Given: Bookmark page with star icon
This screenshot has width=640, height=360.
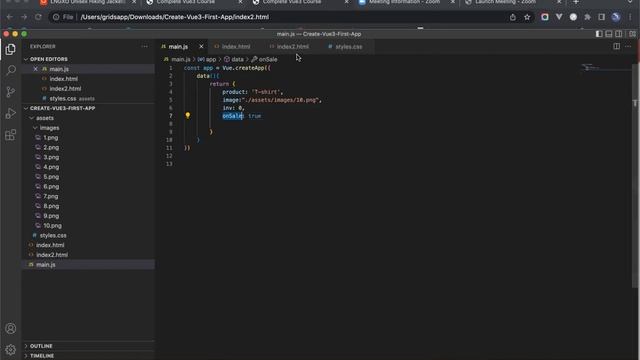Looking at the screenshot, I should (x=527, y=17).
